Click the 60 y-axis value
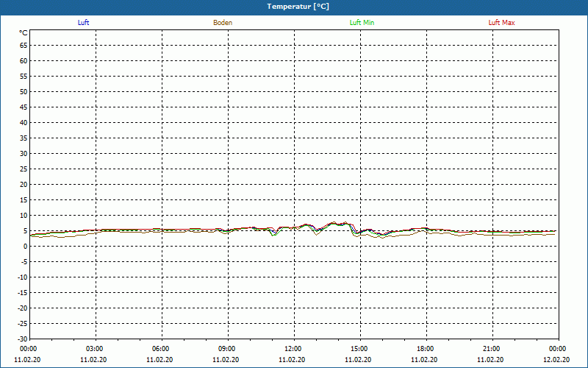Screen dimensions: 588x368 (24, 61)
